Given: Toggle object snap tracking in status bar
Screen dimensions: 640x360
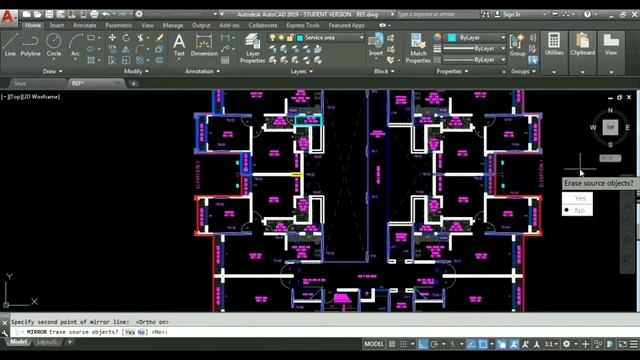Looking at the screenshot, I should 471,344.
